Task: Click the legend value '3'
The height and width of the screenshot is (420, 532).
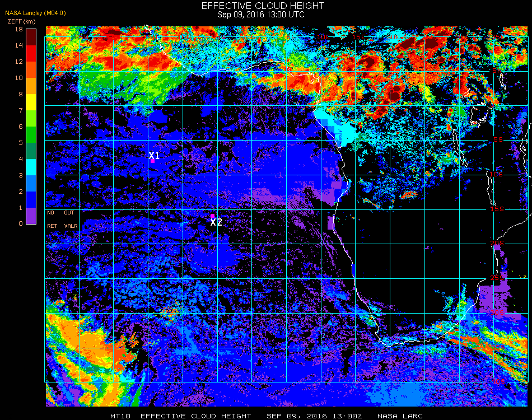Action: pyautogui.click(x=21, y=175)
